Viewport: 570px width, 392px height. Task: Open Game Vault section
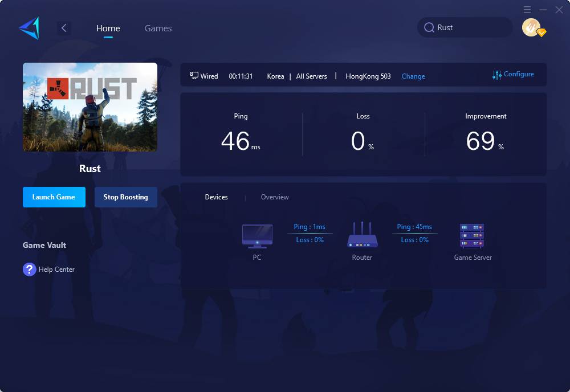44,245
